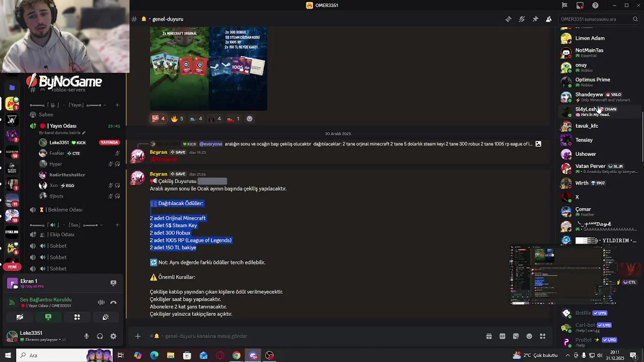Add a reaction to giveaway image post
The width and height of the screenshot is (644, 362).
tap(250, 119)
